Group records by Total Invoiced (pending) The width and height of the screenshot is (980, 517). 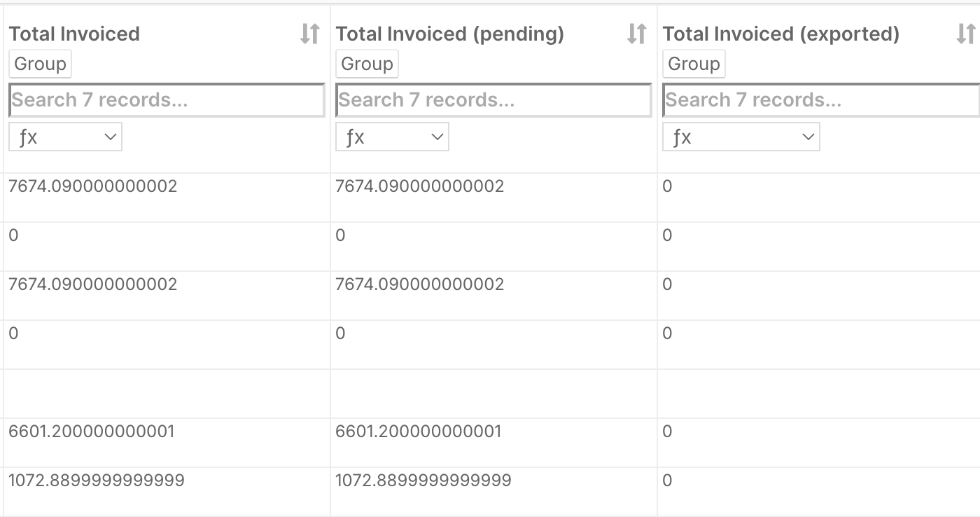(x=367, y=64)
